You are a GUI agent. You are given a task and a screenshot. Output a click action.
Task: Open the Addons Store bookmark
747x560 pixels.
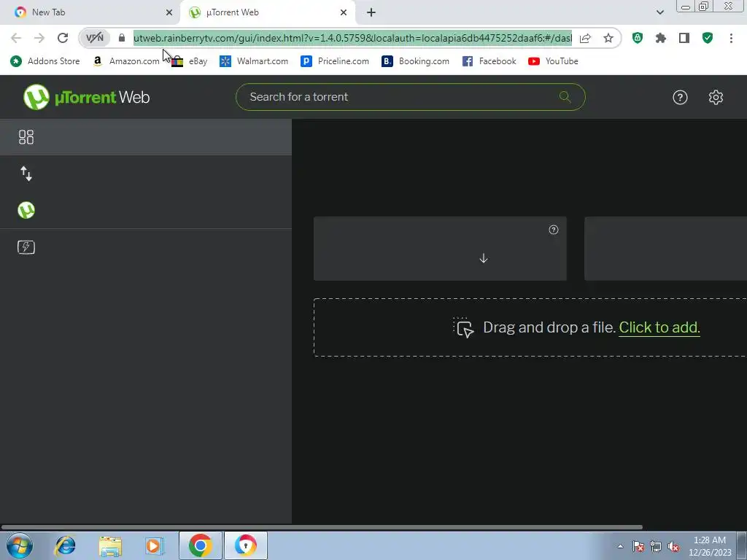[45, 61]
